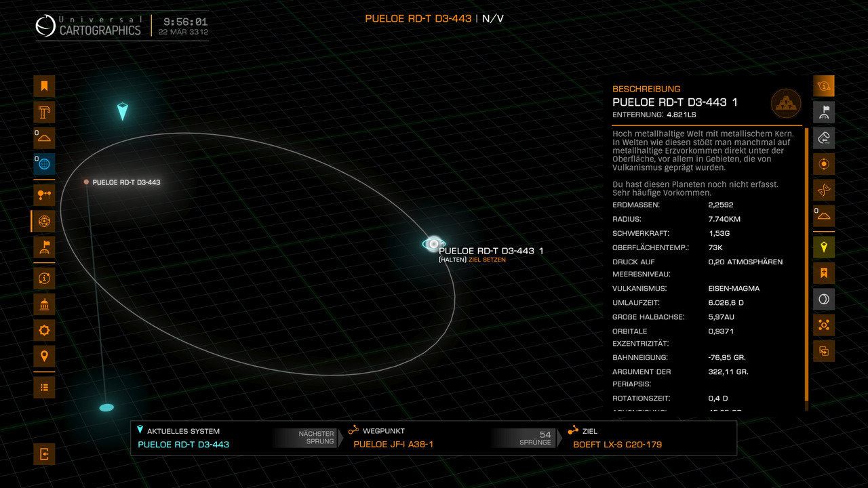Select the concentric circle body icon at right
The width and height of the screenshot is (868, 488).
(824, 164)
